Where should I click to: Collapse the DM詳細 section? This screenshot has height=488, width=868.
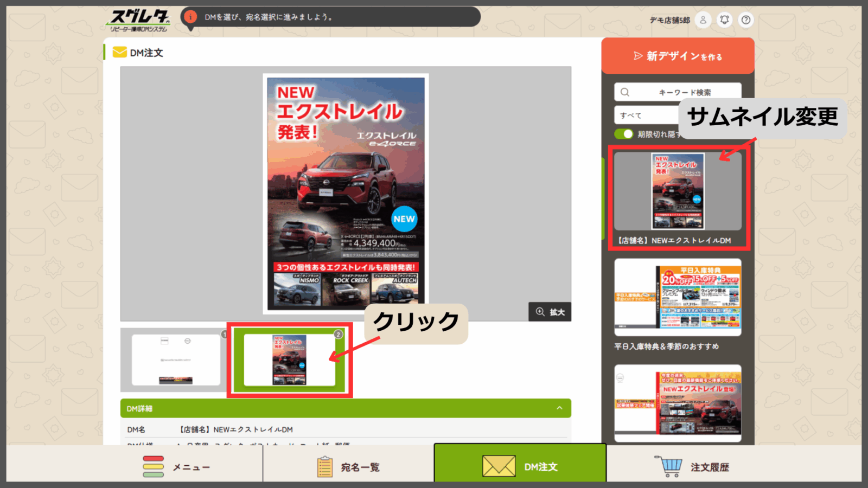pos(559,408)
